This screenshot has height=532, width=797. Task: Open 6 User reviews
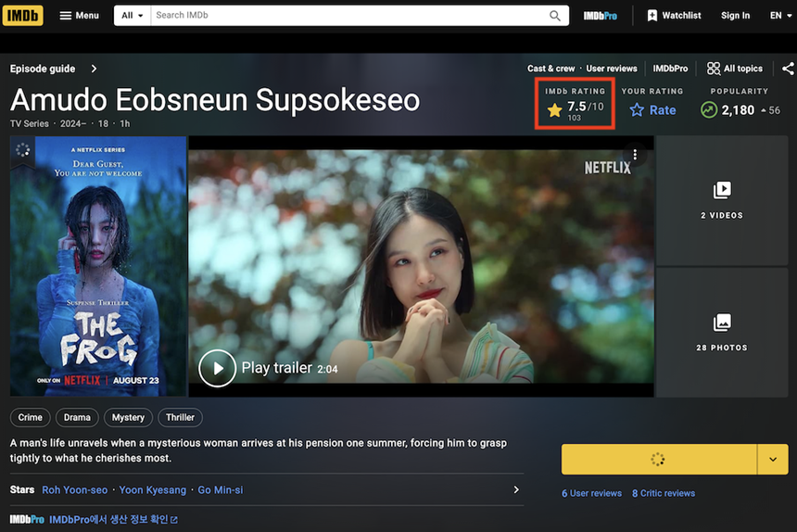click(591, 493)
